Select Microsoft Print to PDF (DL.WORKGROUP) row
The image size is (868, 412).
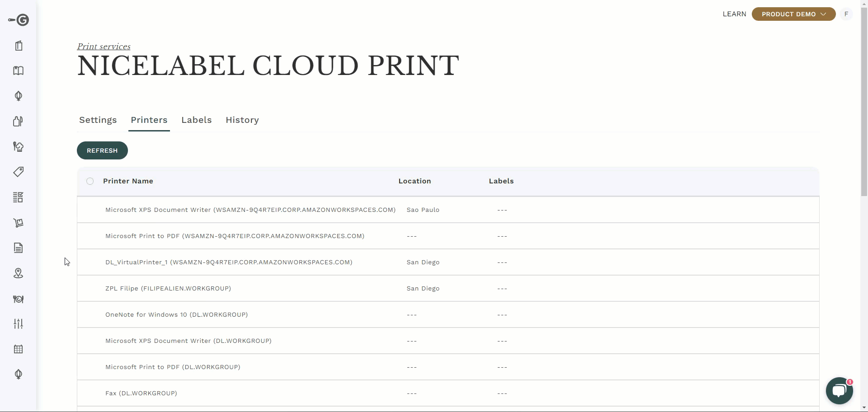click(x=448, y=367)
